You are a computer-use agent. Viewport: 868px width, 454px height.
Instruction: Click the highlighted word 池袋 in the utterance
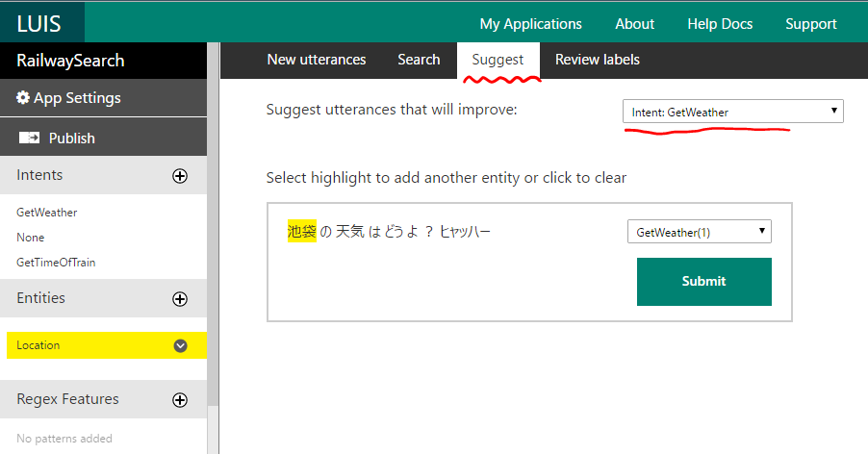point(302,231)
